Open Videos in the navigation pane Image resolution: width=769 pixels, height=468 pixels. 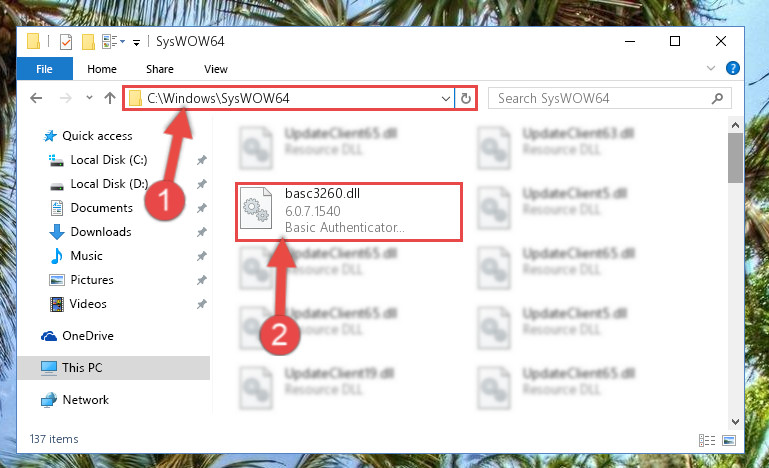click(x=88, y=304)
